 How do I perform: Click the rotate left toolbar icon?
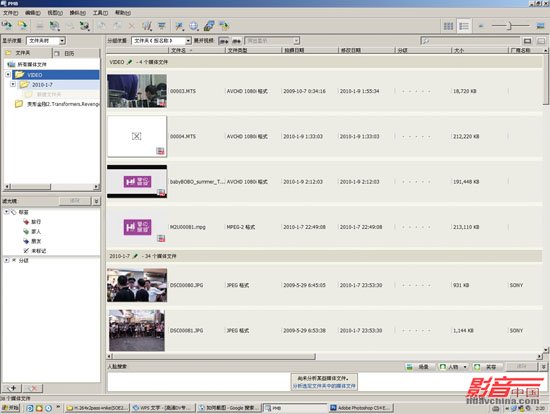[x=102, y=26]
